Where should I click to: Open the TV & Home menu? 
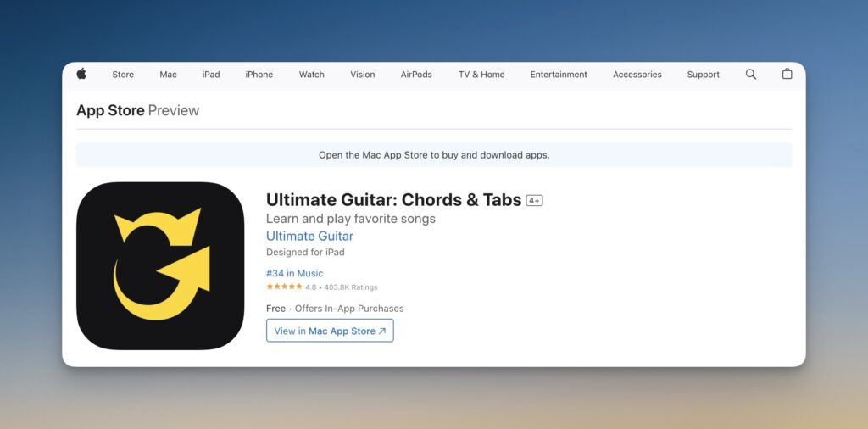[x=481, y=75]
